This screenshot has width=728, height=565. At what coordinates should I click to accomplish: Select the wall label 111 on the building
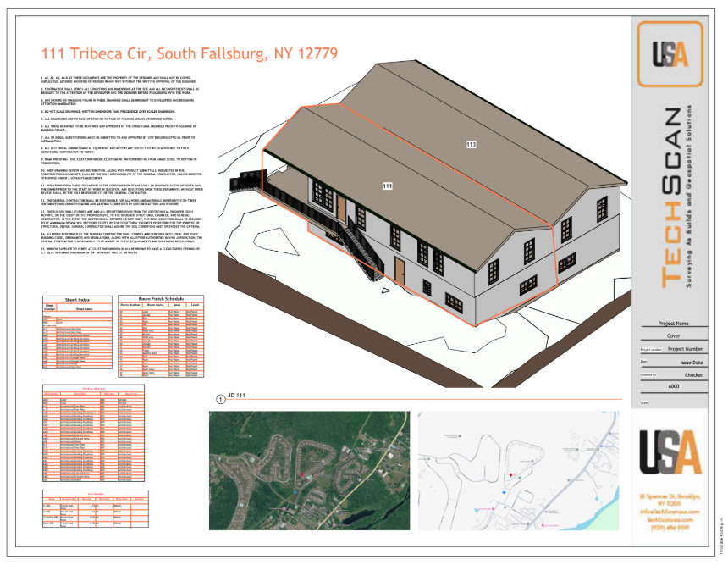(x=387, y=185)
